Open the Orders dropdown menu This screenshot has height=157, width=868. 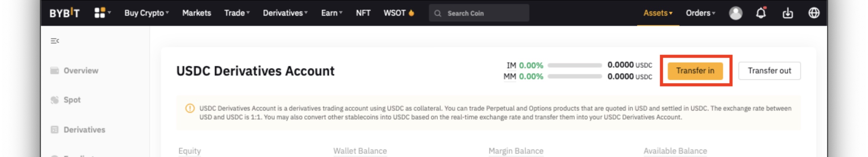point(700,13)
